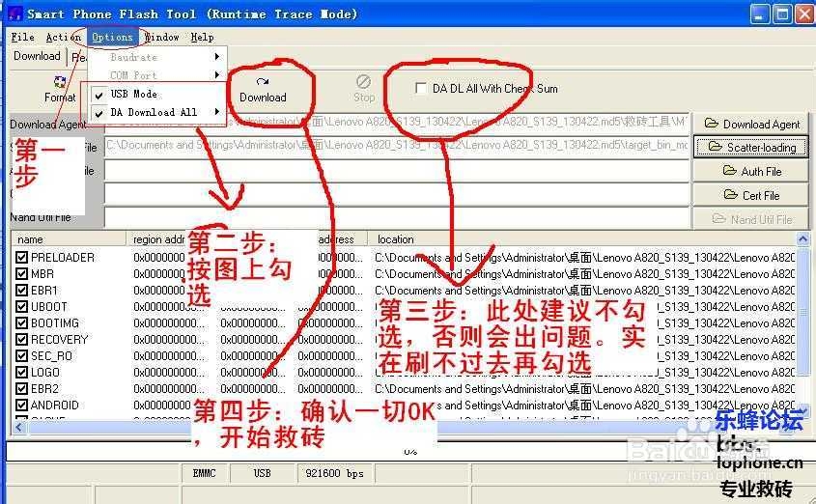Click the location column header

[583, 239]
